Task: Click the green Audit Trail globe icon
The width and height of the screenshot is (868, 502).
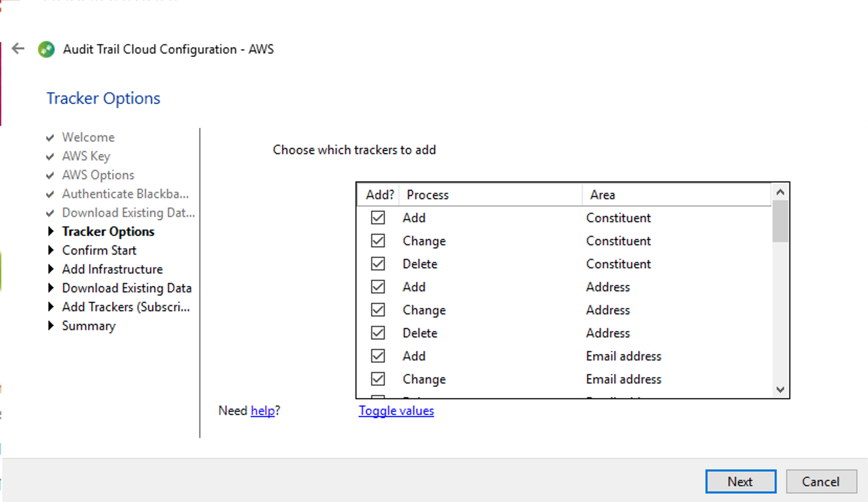Action: [46, 49]
